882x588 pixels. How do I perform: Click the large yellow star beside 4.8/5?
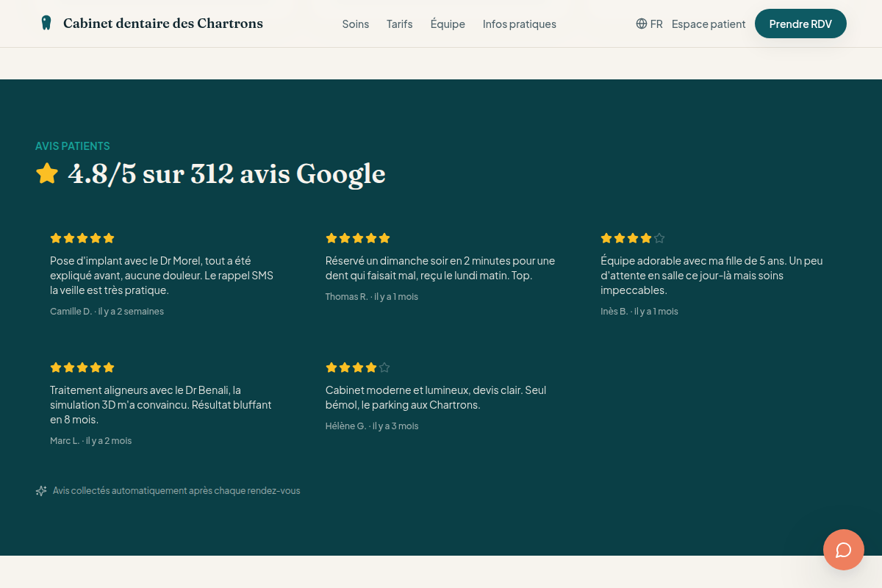(x=47, y=173)
